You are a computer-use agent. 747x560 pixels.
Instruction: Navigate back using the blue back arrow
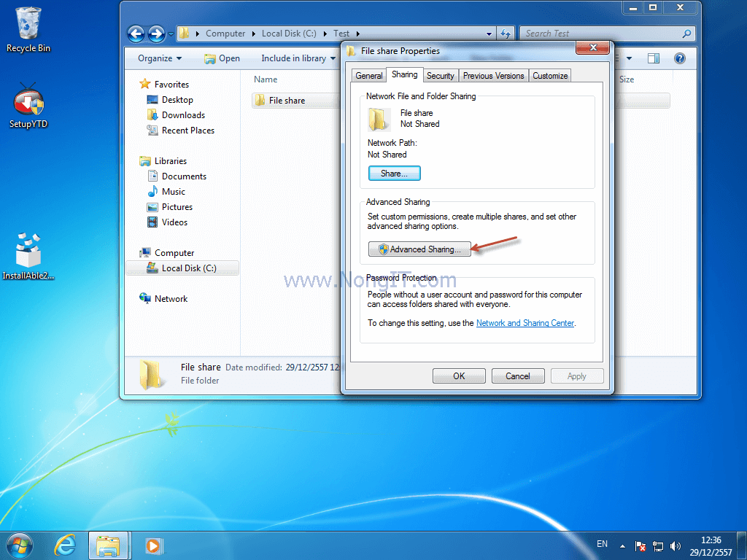(136, 34)
